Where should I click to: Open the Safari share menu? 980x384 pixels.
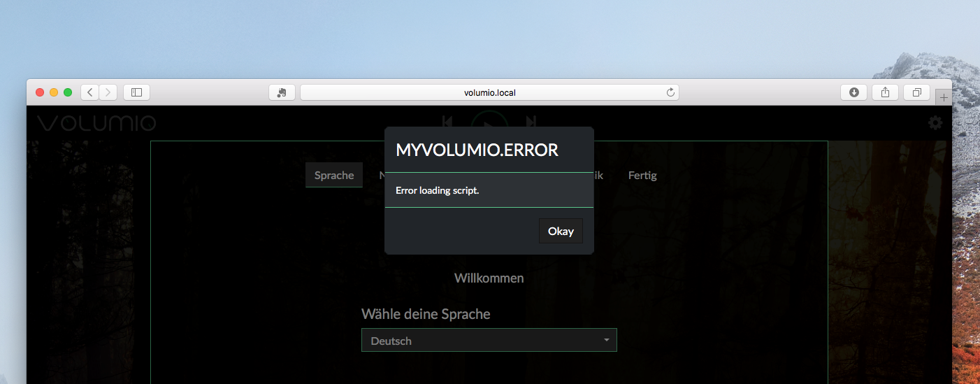(885, 92)
